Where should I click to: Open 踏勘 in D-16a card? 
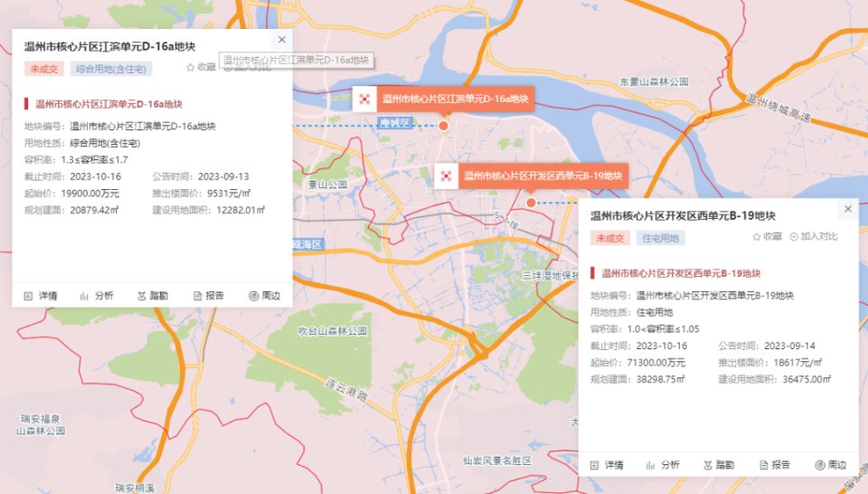coord(152,296)
